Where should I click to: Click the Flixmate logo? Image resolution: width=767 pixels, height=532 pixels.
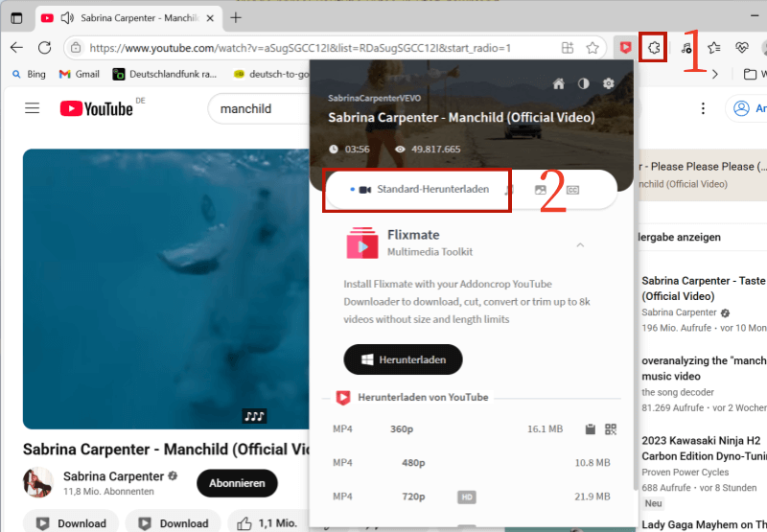pos(362,243)
